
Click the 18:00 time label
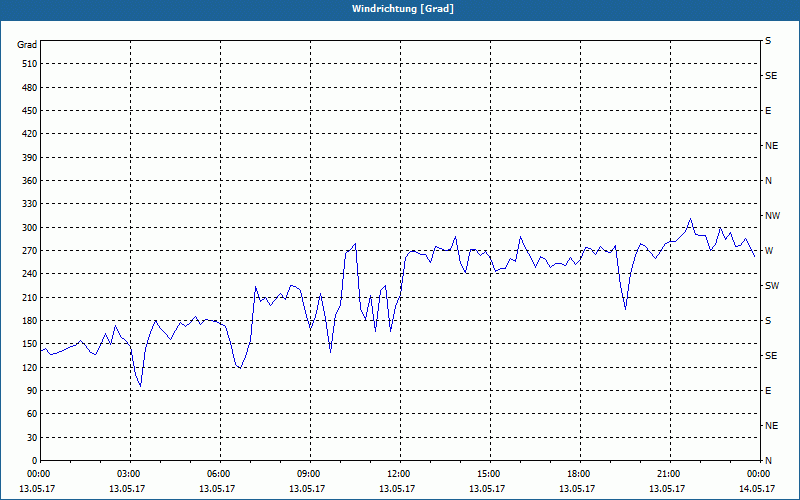point(580,474)
